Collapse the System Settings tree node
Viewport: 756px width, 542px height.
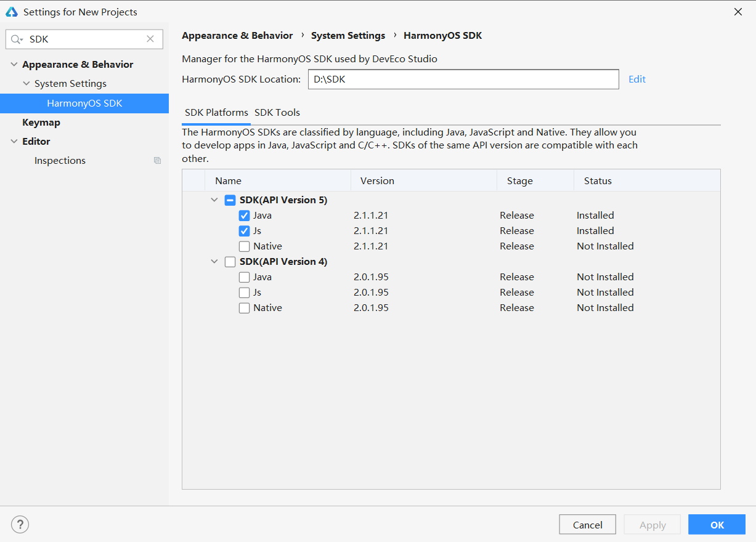(26, 84)
